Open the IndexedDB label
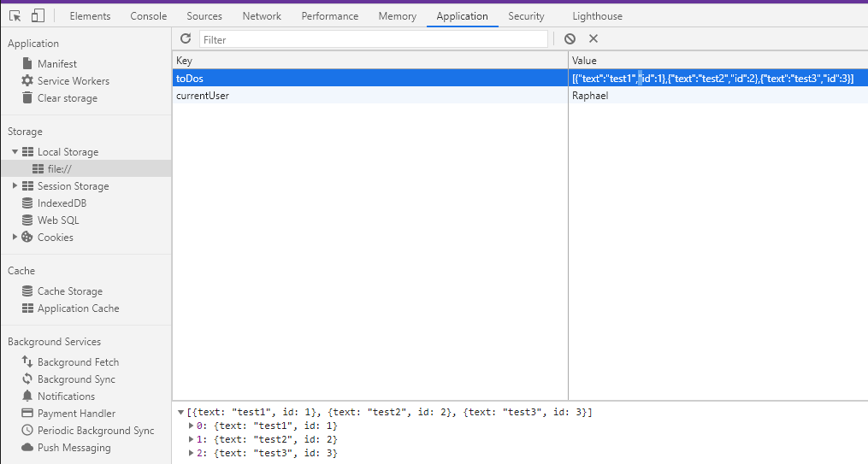This screenshot has width=868, height=464. tap(62, 203)
